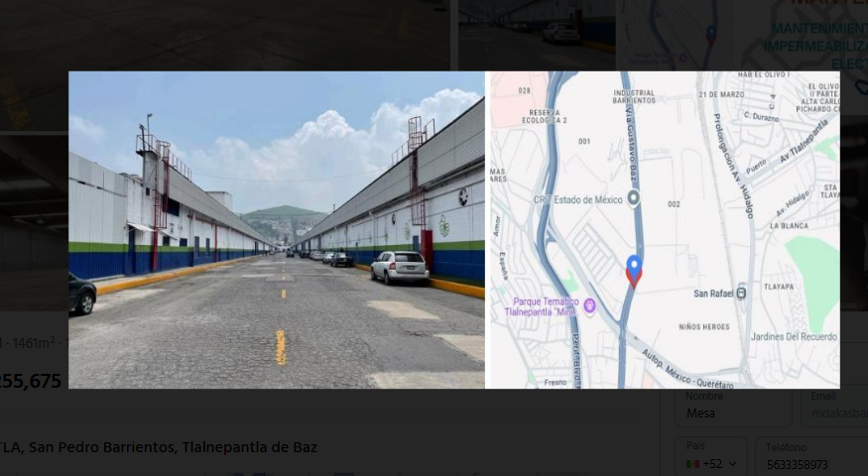The image size is (868, 476).
Task: Click into the Email input field
Action: (834, 408)
